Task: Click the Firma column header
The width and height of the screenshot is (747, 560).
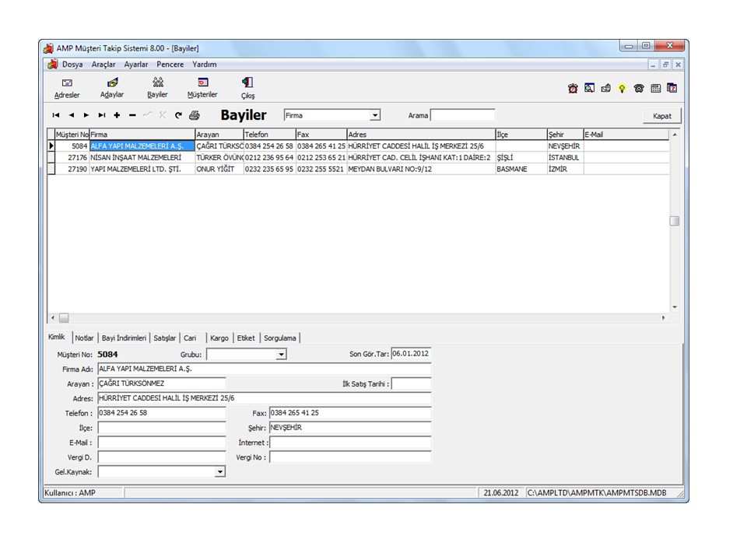Action: click(x=142, y=135)
